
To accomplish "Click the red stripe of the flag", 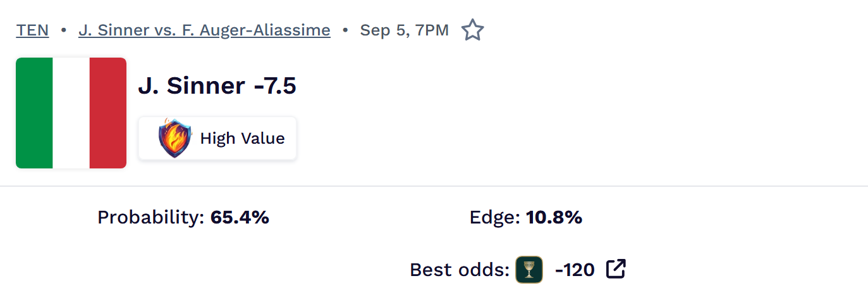I will point(108,113).
